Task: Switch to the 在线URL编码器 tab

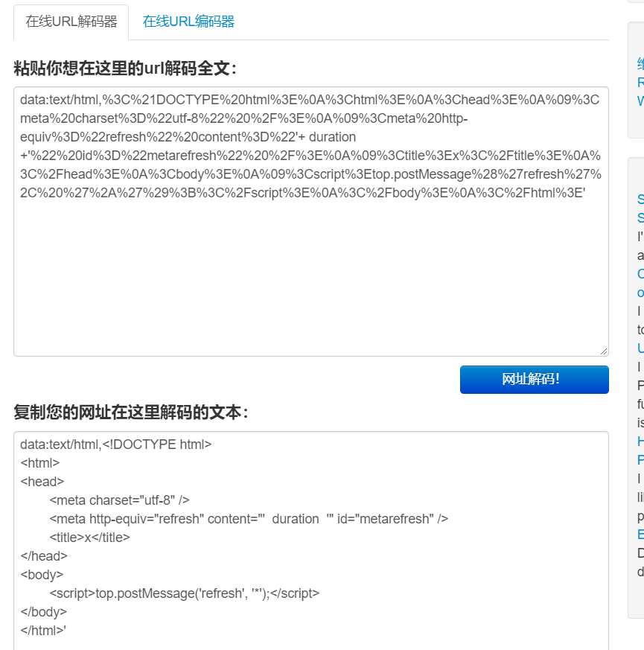Action: [x=188, y=22]
